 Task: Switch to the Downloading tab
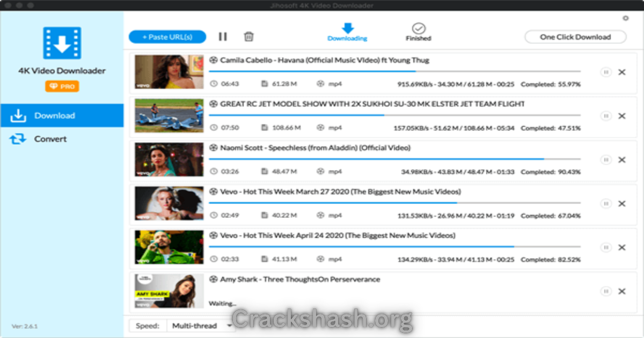coord(347,32)
